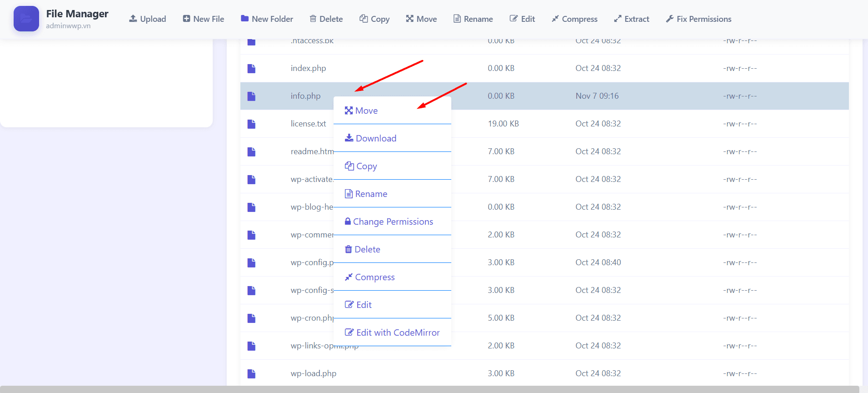Open the wp-load.php file entry
The height and width of the screenshot is (393, 868).
coord(314,373)
